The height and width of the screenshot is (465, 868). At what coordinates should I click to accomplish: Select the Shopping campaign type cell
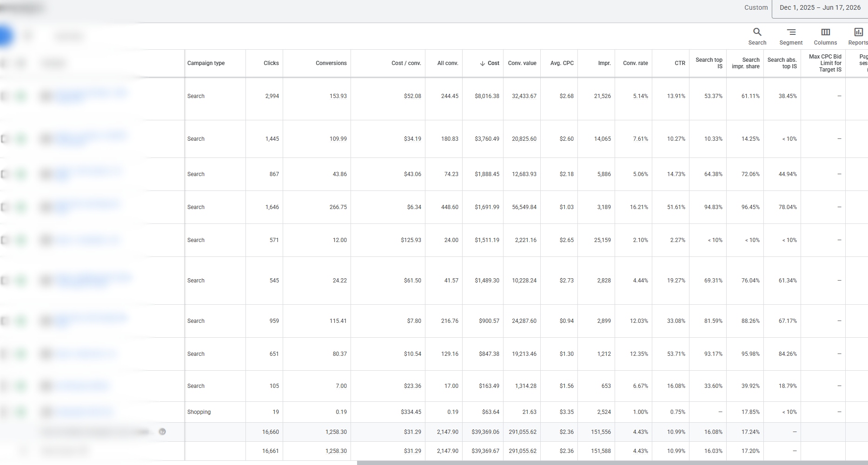(x=199, y=412)
